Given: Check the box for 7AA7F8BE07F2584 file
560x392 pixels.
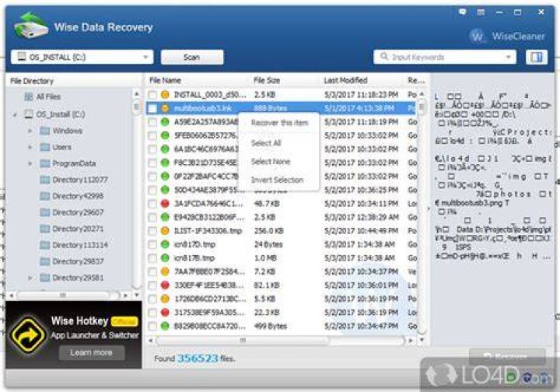Looking at the screenshot, I should (152, 271).
